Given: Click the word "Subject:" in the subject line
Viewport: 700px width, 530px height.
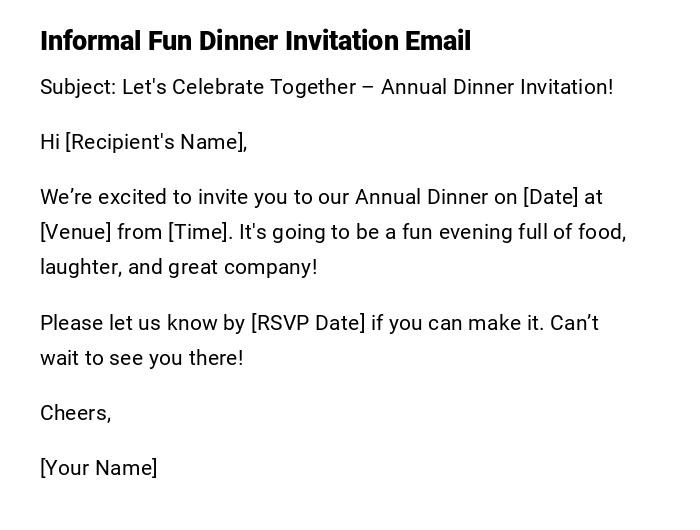Looking at the screenshot, I should (x=78, y=87).
